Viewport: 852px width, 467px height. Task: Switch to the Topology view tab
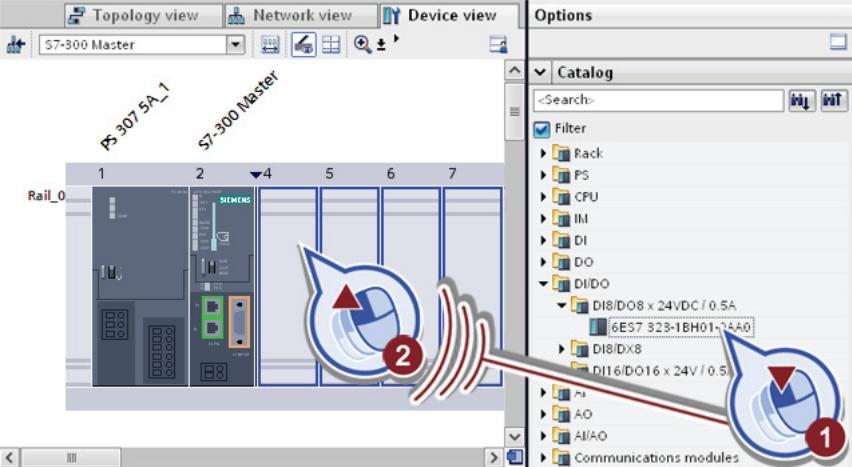point(143,15)
